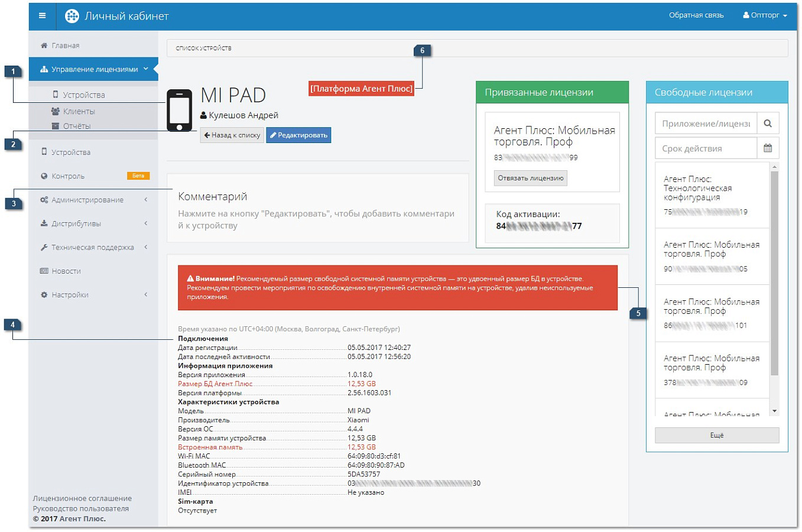Screen dimensions: 802x532
Task: Click the Личный кабинет logo icon
Action: click(x=72, y=16)
